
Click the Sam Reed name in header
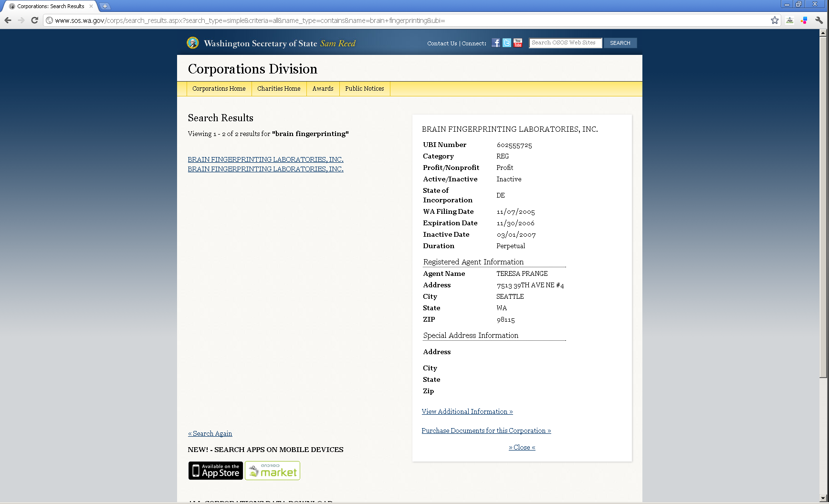click(338, 43)
